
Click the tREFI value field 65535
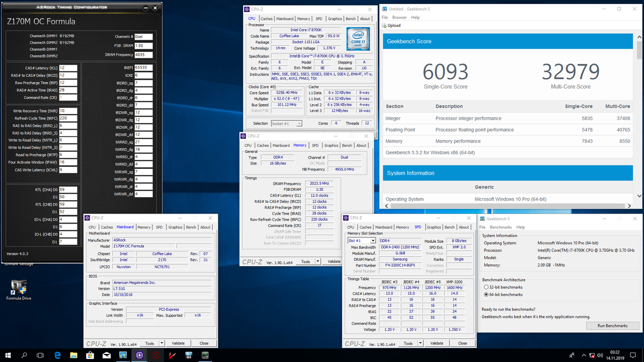[x=143, y=67]
